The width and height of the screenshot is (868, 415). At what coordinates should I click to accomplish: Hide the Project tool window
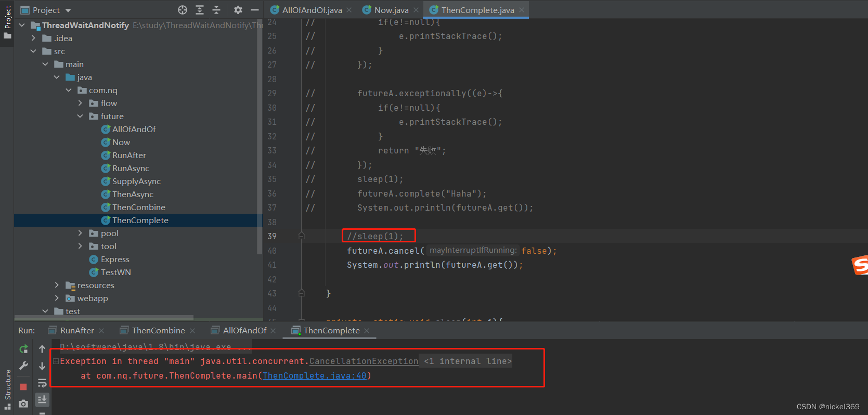click(x=254, y=10)
